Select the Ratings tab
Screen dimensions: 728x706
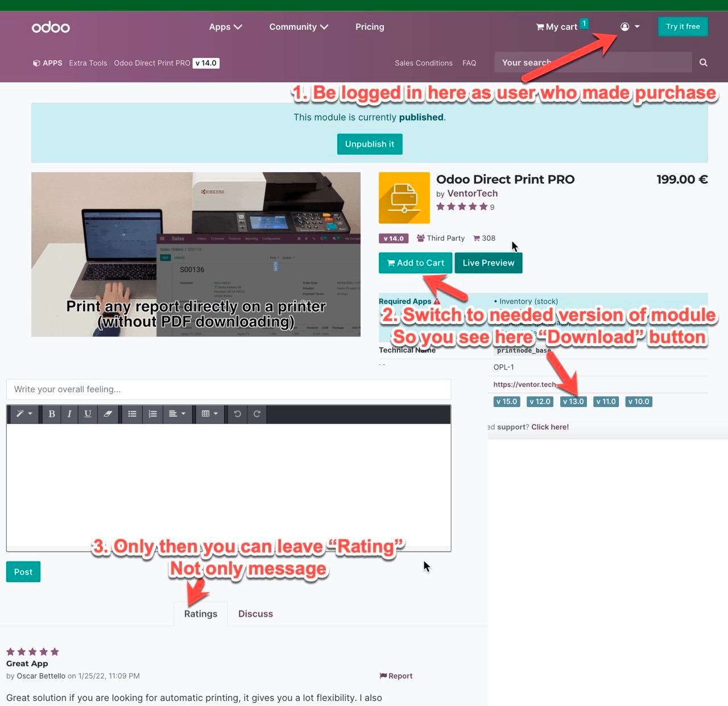[x=201, y=614]
